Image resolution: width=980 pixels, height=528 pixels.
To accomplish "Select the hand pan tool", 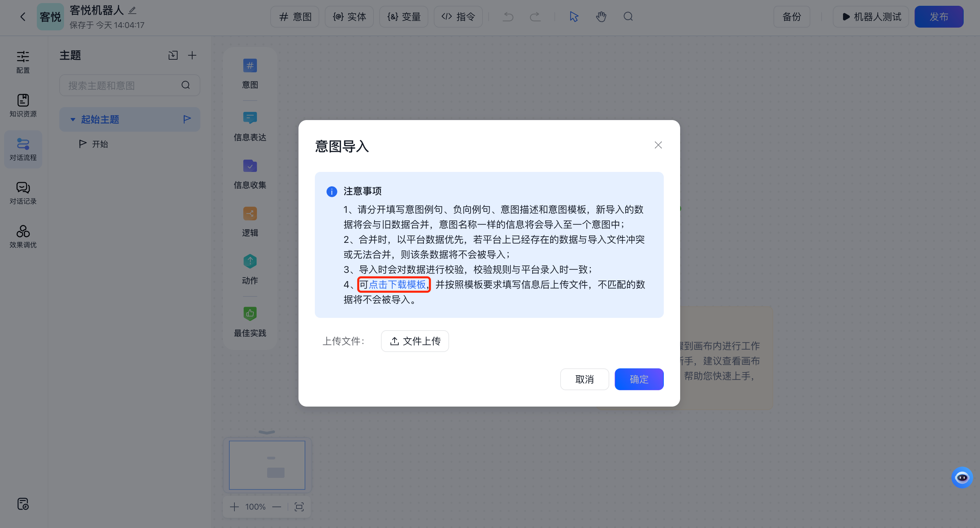I will coord(601,16).
